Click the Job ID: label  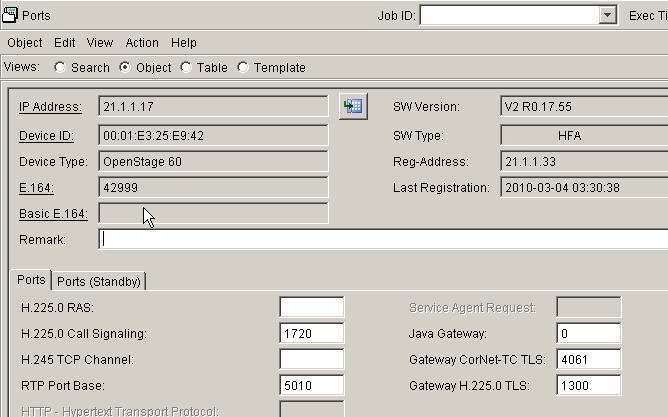click(396, 16)
